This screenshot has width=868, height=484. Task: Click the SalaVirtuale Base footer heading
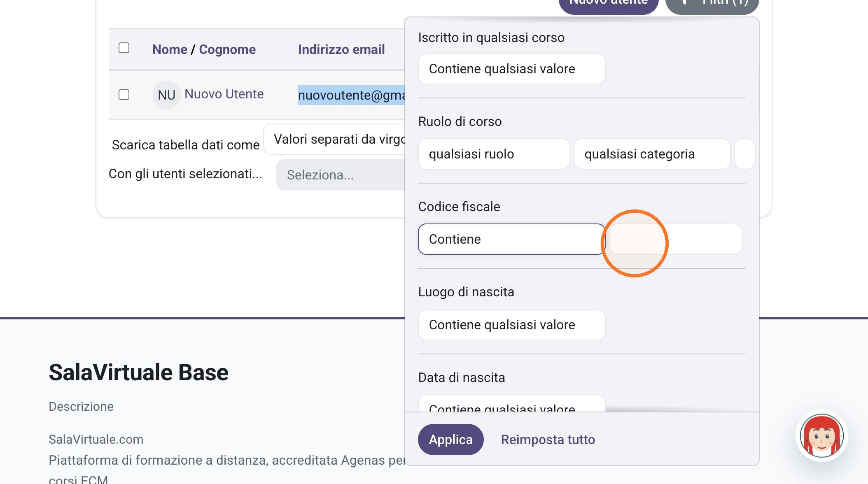[138, 372]
